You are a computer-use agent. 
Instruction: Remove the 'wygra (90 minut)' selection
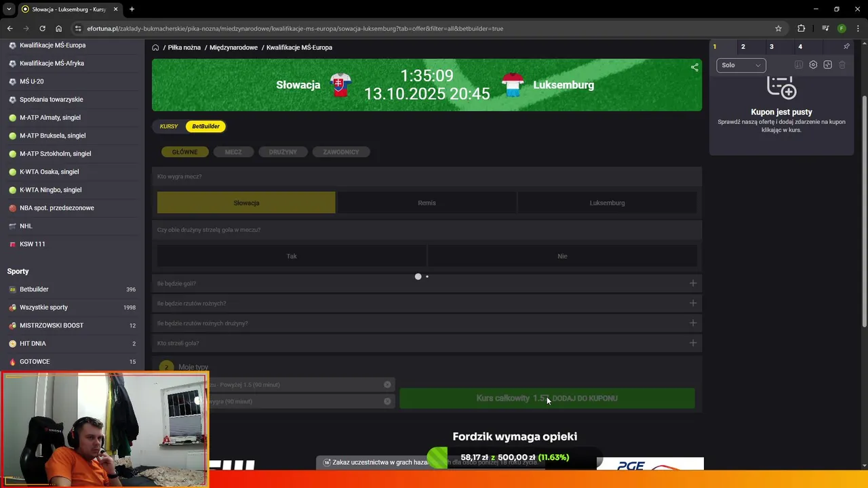pyautogui.click(x=387, y=401)
